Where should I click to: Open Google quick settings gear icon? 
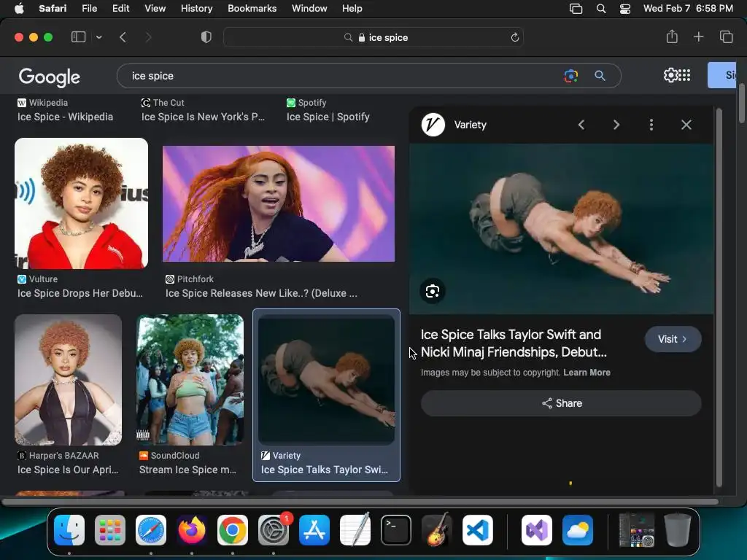click(x=670, y=75)
